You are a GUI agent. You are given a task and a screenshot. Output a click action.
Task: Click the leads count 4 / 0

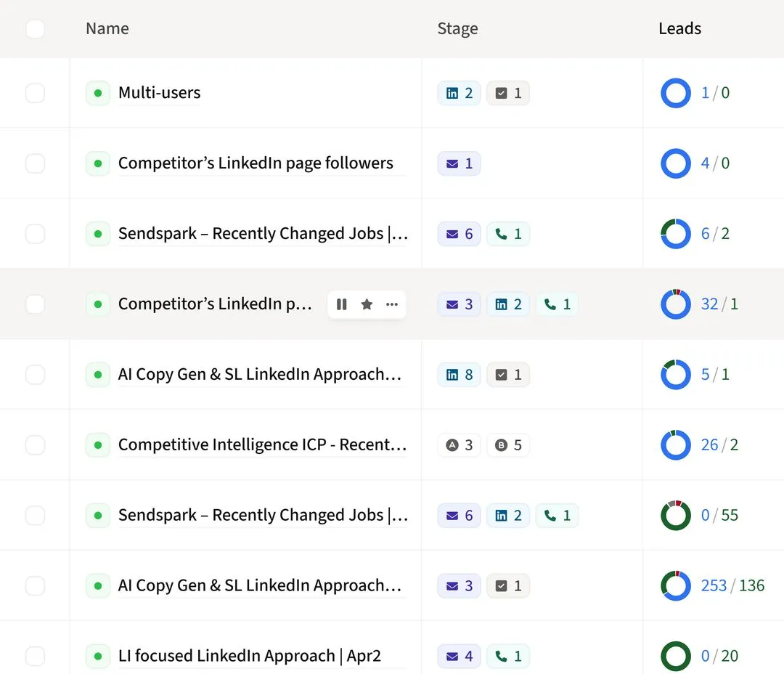point(715,163)
